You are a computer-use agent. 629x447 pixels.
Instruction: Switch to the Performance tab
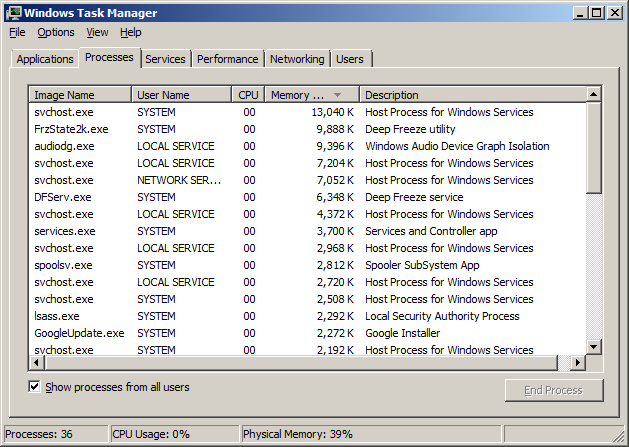click(x=227, y=59)
